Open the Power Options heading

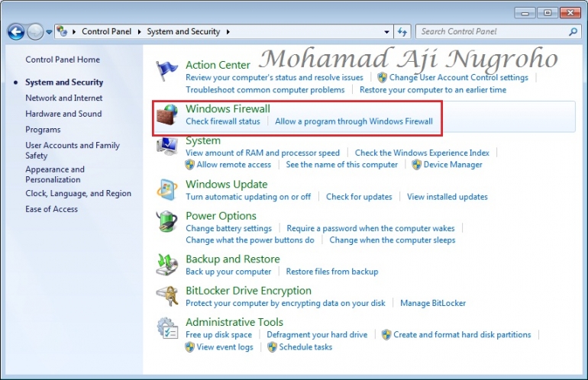[221, 216]
